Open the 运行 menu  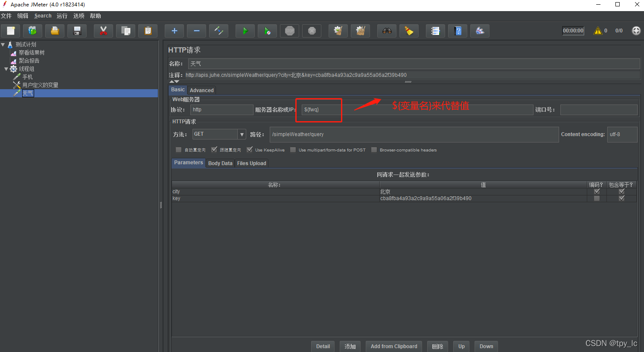click(62, 16)
